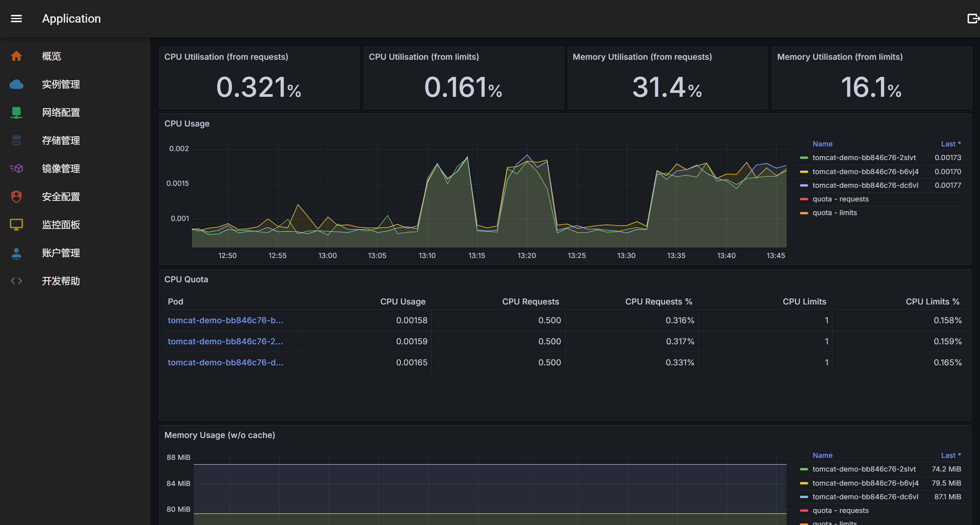Open pod link tomcat-demo-bb846c76-b... in CPU Quota

225,320
